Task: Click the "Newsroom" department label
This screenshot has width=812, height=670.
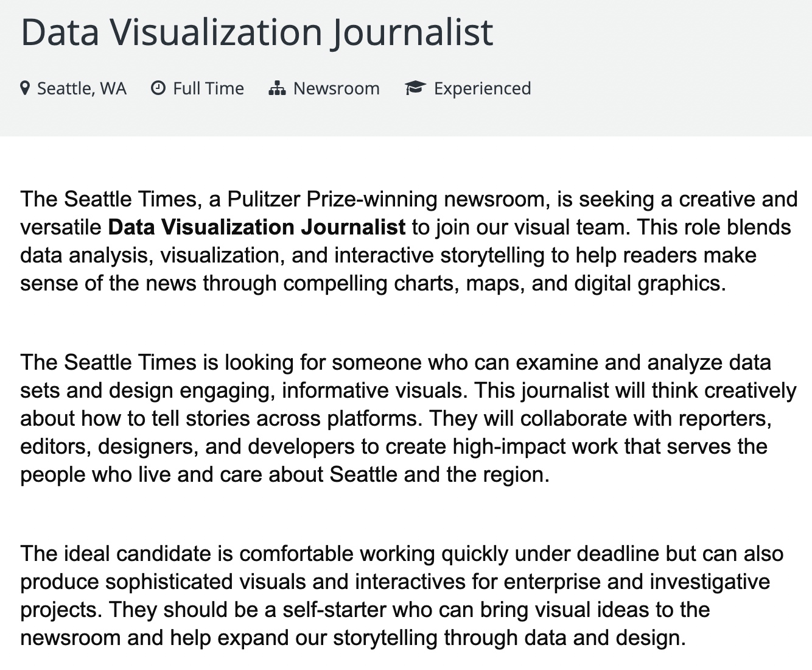Action: coord(336,88)
